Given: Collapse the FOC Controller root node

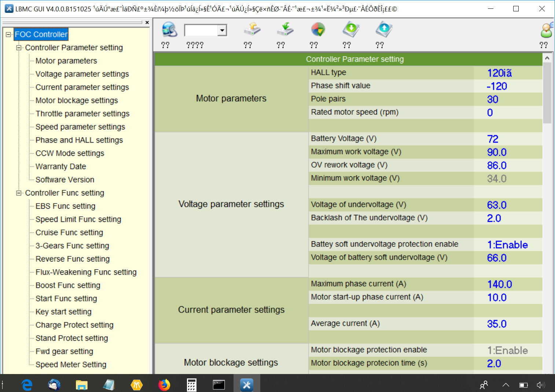Looking at the screenshot, I should [x=8, y=34].
